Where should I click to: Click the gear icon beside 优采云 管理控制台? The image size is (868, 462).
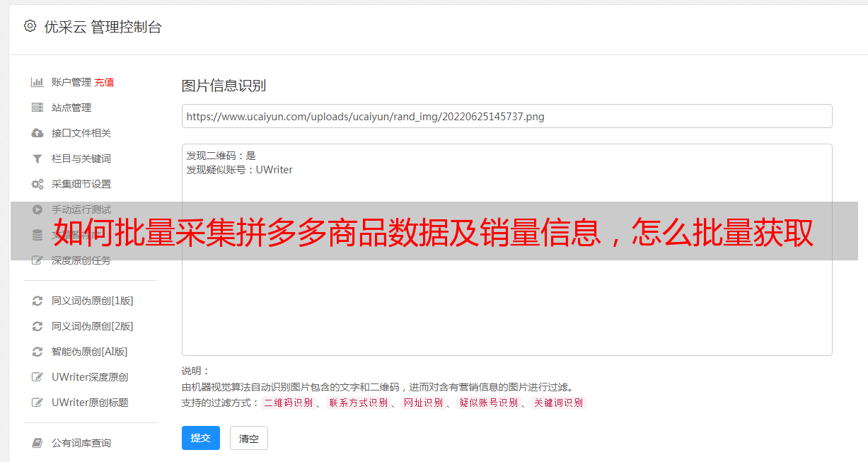[x=30, y=26]
